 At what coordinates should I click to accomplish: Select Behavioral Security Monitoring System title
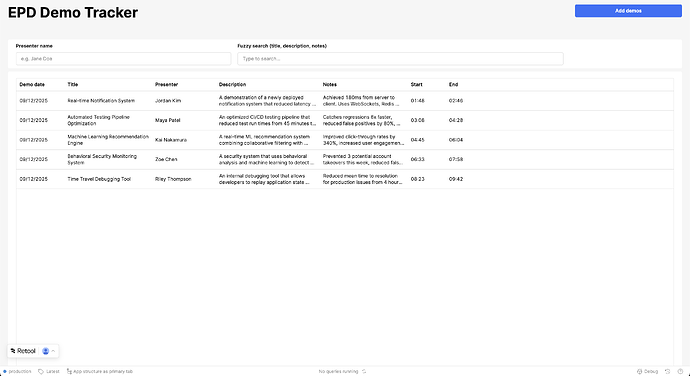[102, 159]
